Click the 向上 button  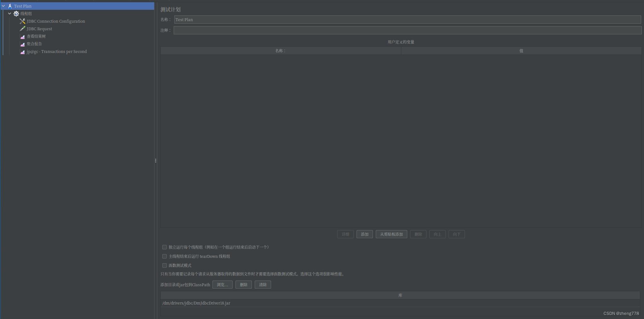438,234
